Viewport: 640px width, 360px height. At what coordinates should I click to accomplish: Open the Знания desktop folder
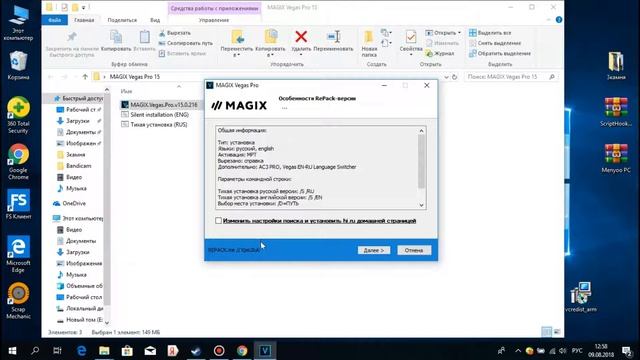[x=616, y=65]
